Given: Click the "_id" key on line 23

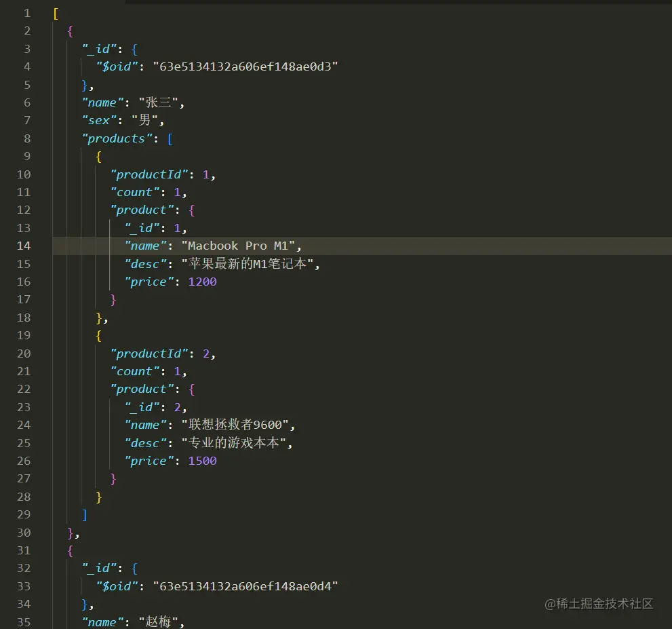Looking at the screenshot, I should click(142, 407).
